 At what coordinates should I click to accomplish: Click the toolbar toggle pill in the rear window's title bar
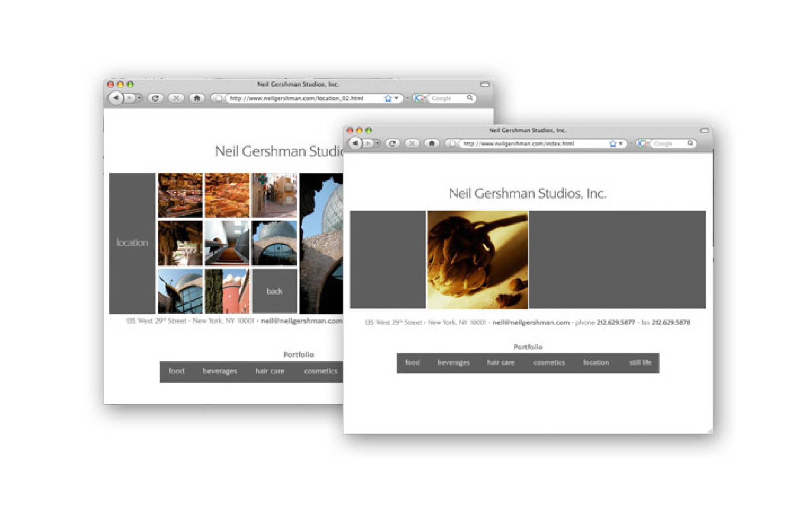tap(485, 85)
